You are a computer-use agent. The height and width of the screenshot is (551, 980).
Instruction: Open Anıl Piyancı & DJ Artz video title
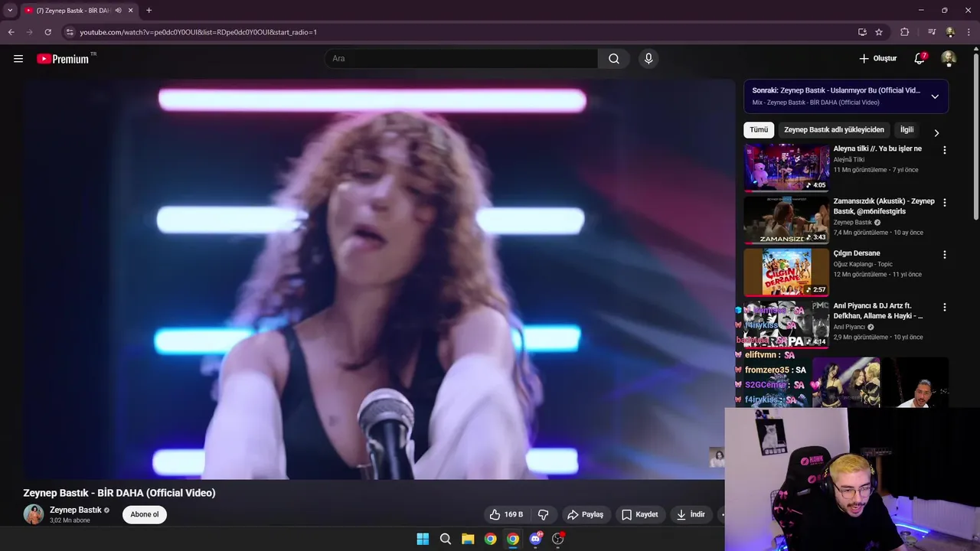878,311
